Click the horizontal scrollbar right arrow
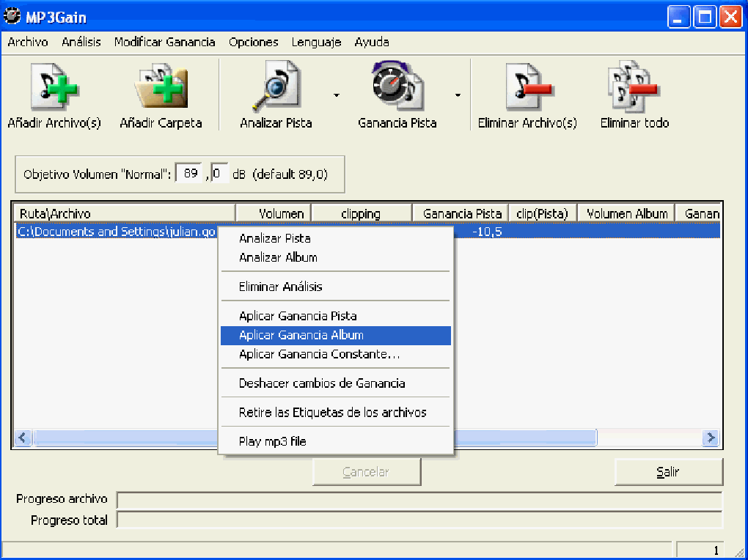 point(711,438)
